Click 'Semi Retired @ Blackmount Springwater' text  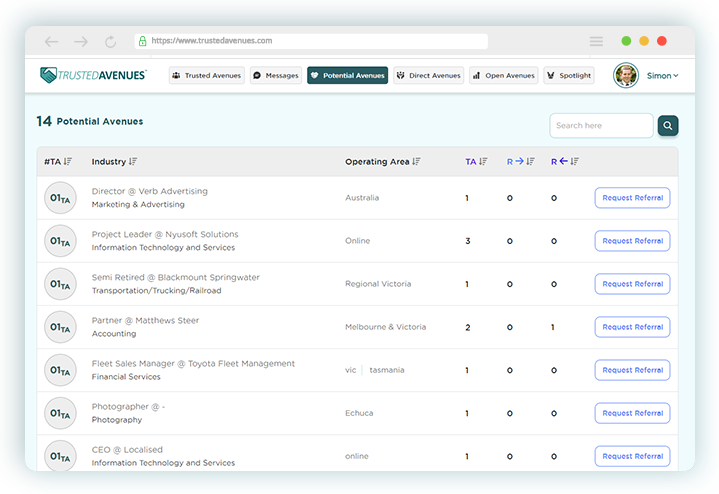pos(176,278)
